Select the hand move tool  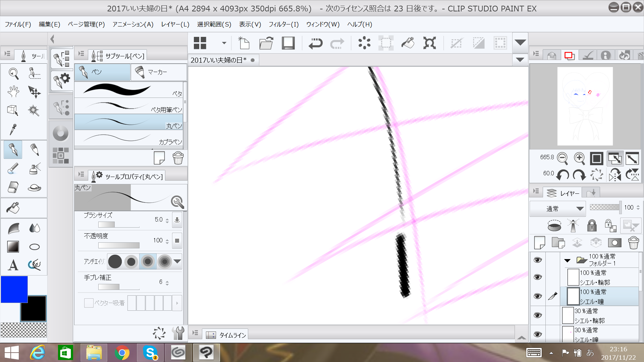pos(13,91)
